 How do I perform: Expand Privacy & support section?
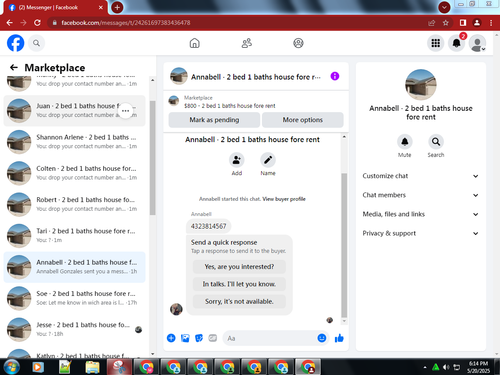pyautogui.click(x=420, y=233)
